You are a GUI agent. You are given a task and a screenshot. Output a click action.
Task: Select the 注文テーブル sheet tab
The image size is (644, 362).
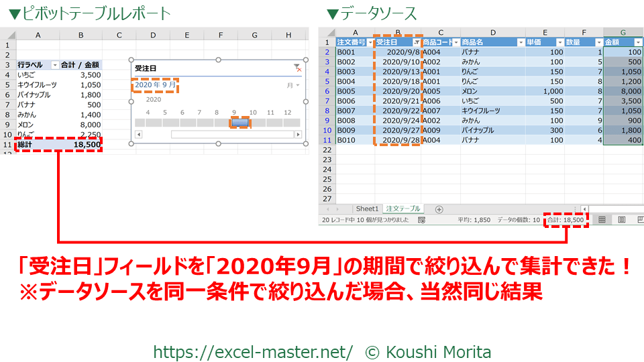click(403, 209)
